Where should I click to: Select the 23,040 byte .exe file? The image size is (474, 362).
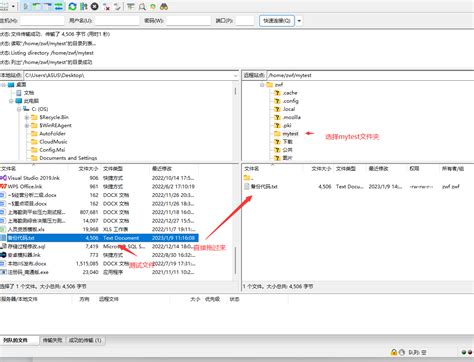(x=99, y=272)
